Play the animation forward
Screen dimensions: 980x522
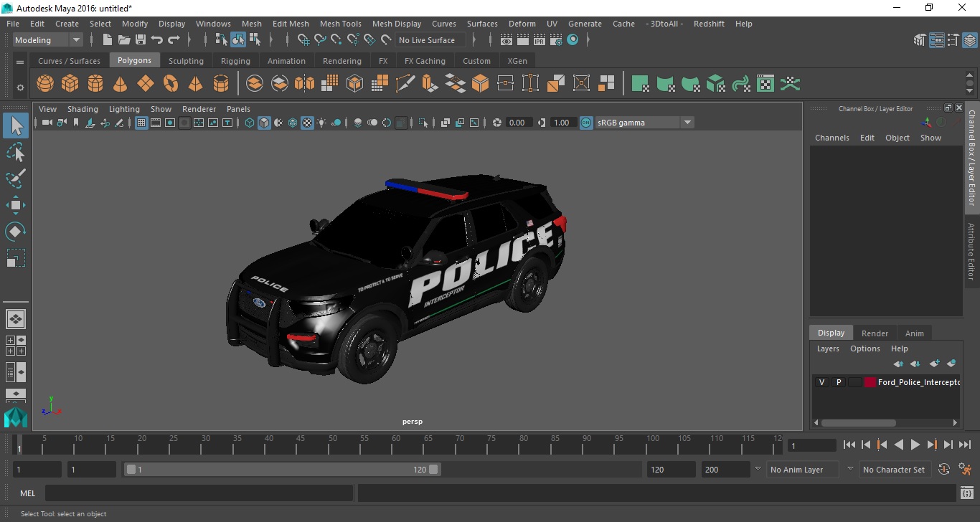point(915,445)
